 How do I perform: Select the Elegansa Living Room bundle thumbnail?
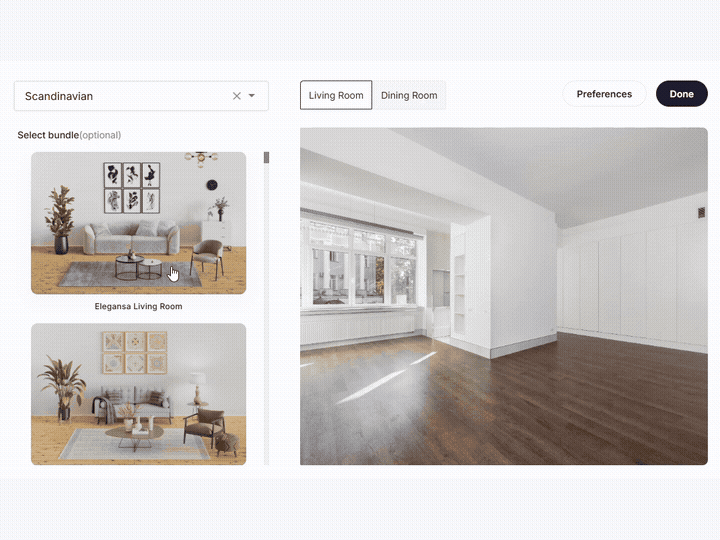[x=139, y=223]
